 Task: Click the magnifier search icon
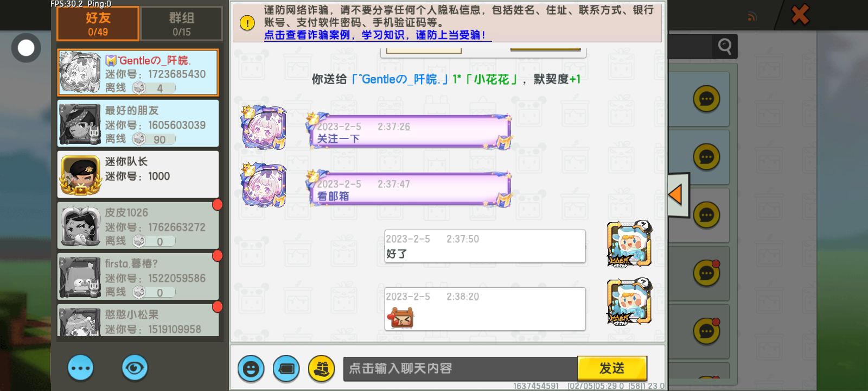725,47
